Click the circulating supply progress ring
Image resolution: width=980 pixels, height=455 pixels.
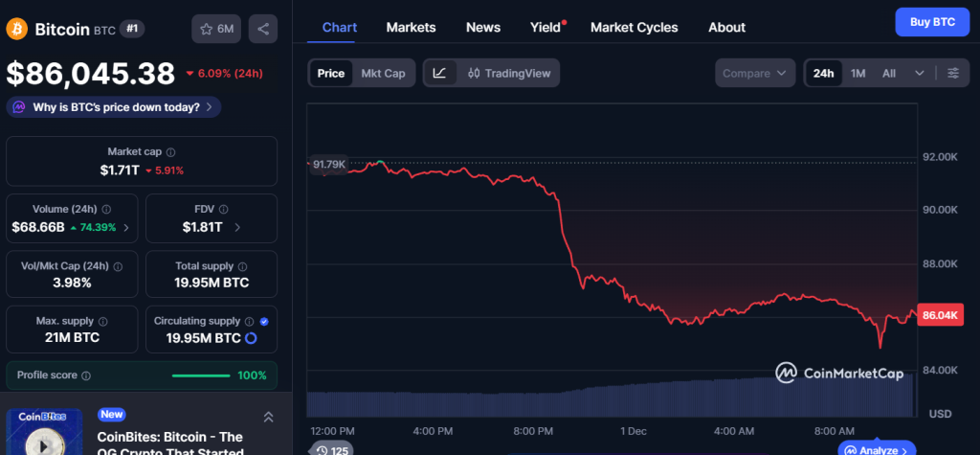pyautogui.click(x=251, y=338)
